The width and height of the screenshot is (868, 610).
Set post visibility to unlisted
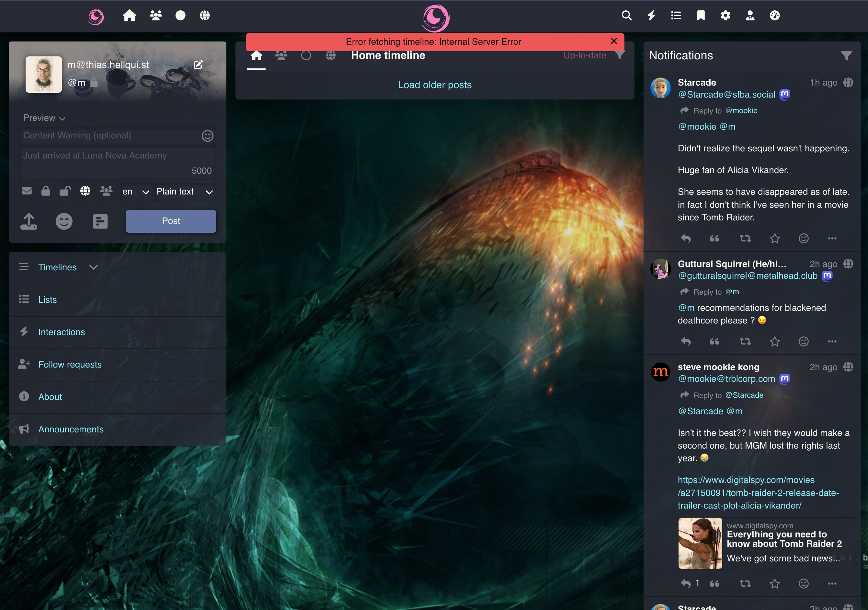point(65,191)
